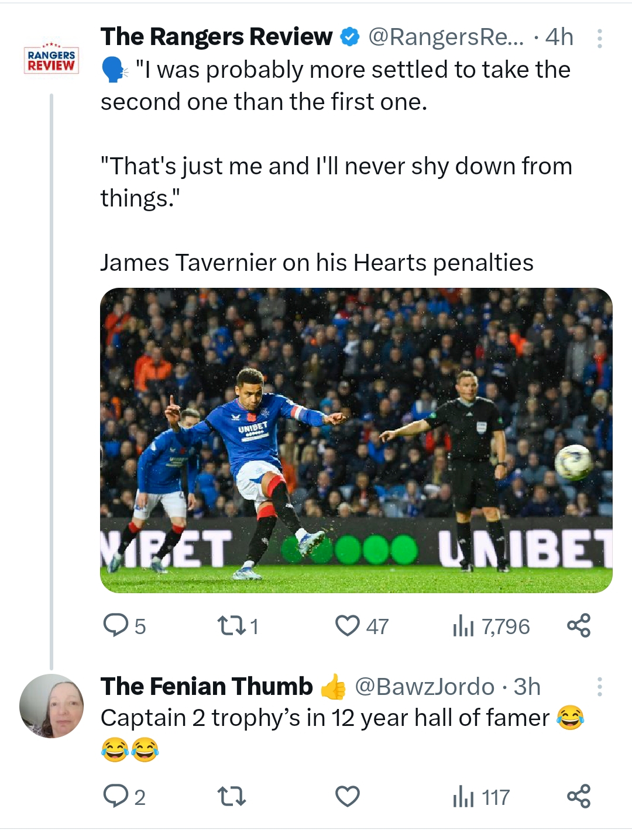View analytics showing 7,796 views
The width and height of the screenshot is (632, 840).
coord(491,626)
